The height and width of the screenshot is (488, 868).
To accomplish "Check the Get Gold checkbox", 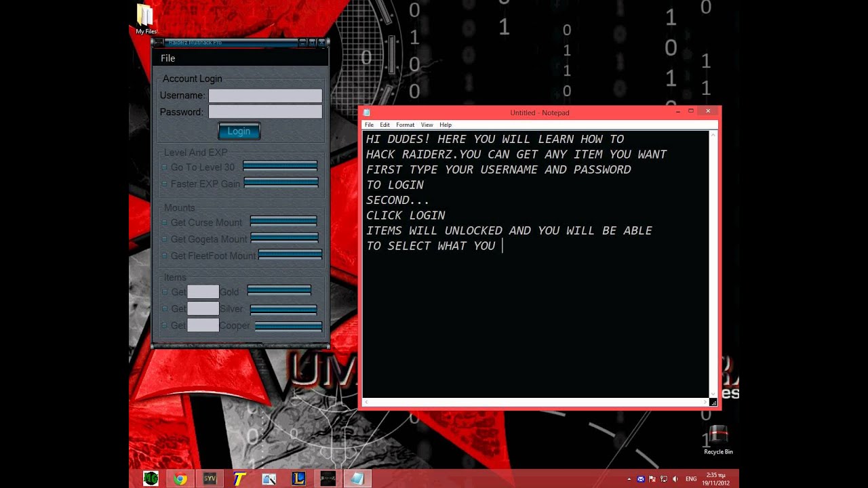I will coord(164,292).
